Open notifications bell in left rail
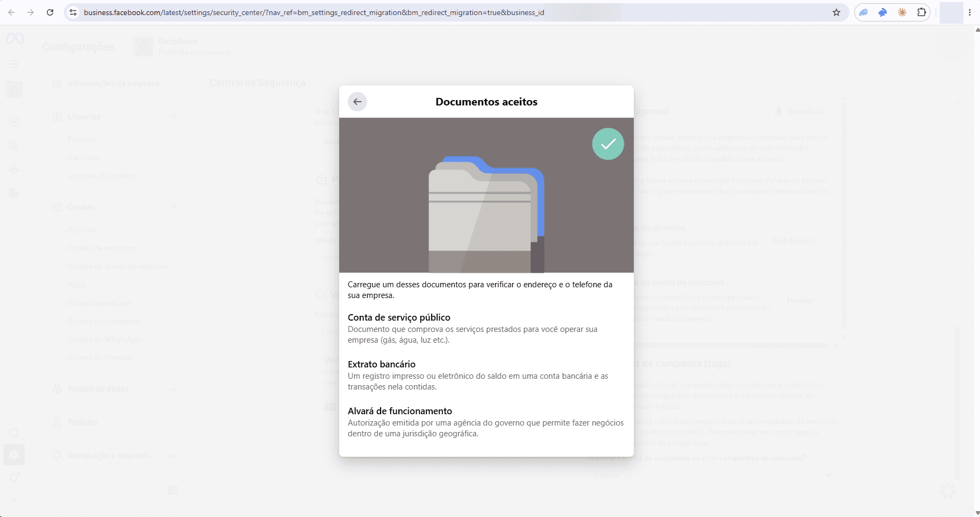Image resolution: width=980 pixels, height=517 pixels. pos(15,477)
